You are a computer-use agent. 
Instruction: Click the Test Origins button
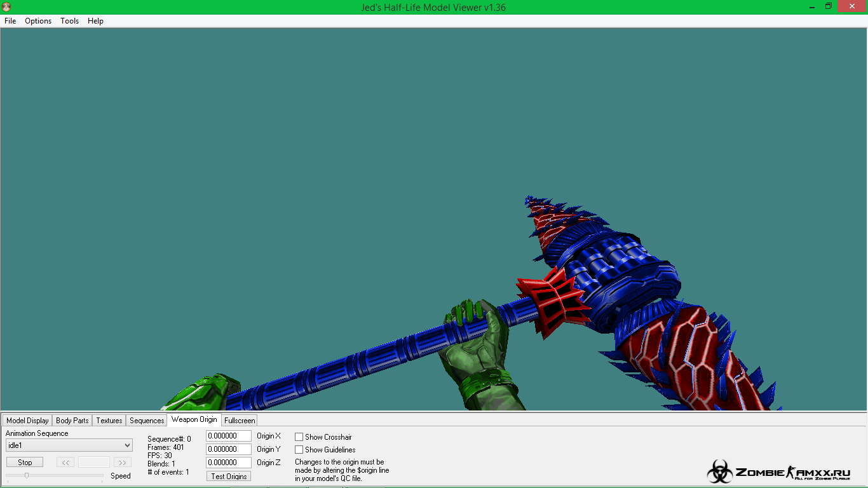[229, 476]
